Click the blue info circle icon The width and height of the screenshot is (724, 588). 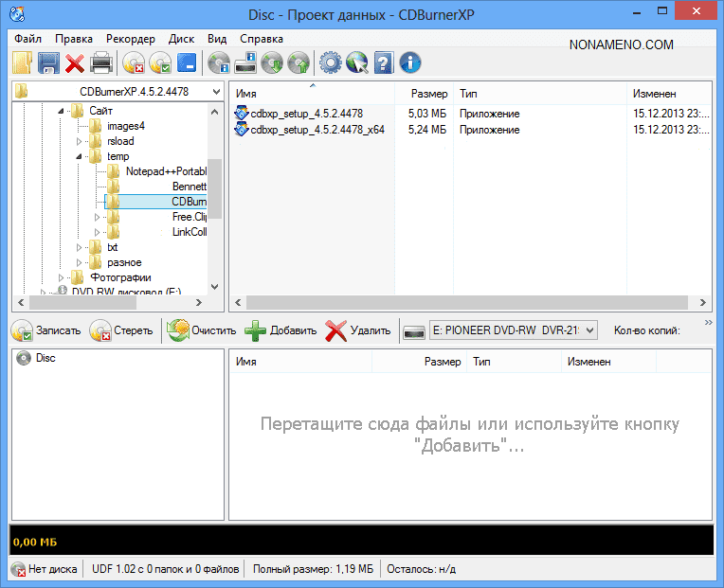[x=410, y=63]
